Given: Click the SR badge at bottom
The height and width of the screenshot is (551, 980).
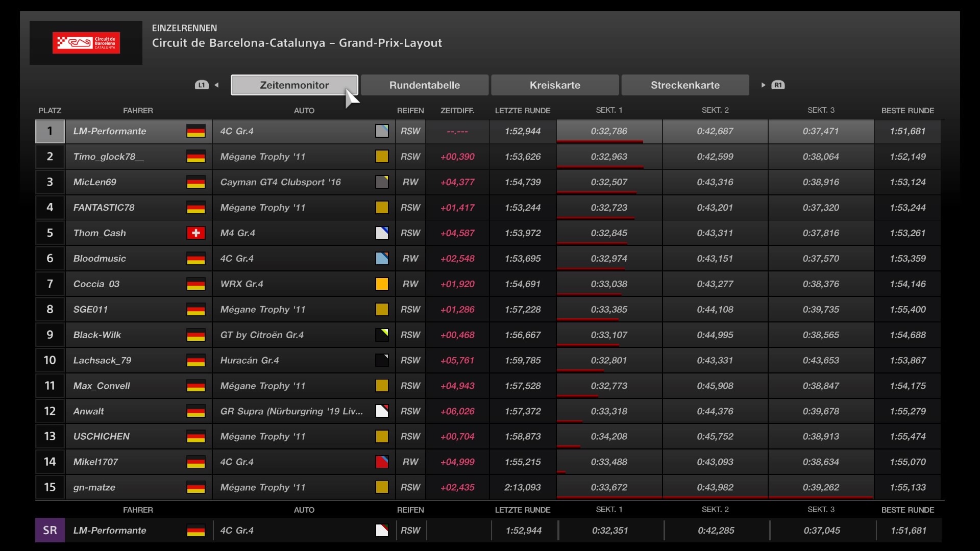Looking at the screenshot, I should pyautogui.click(x=50, y=530).
